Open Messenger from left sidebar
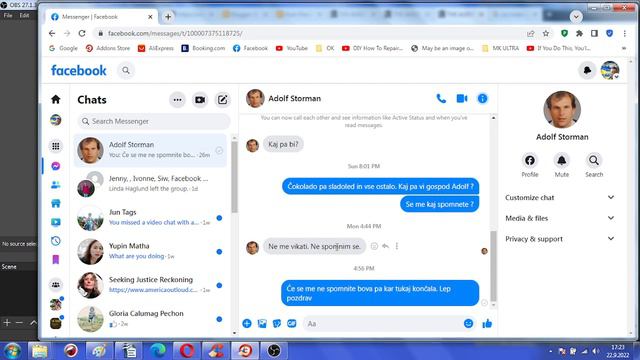Viewport: 640px width, 360px height. pyautogui.click(x=56, y=166)
